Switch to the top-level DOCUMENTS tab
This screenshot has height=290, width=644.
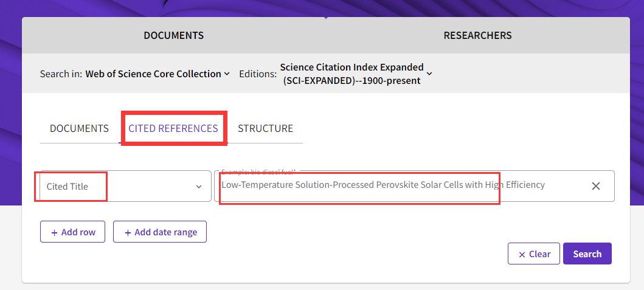tap(173, 35)
